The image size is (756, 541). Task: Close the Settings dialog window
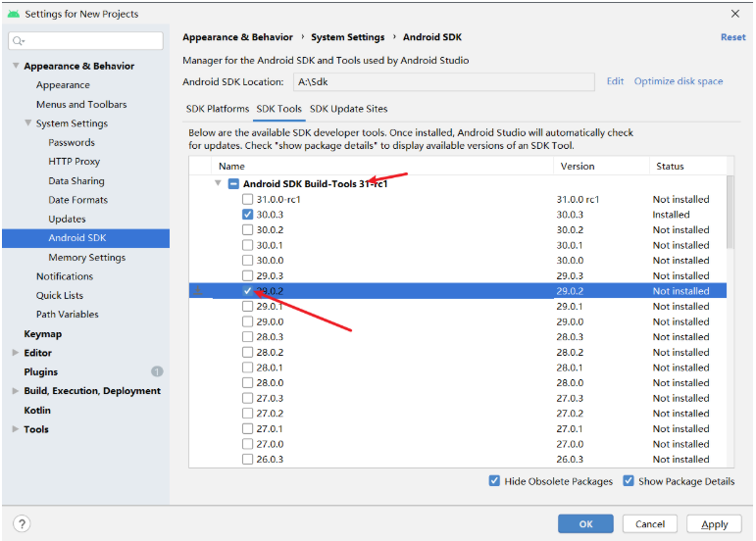[x=734, y=14]
